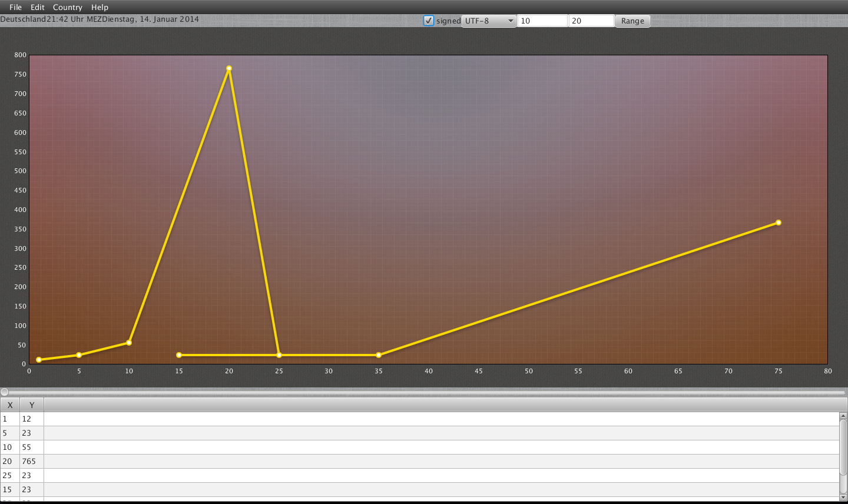Click the chart data point at x=5

pos(79,355)
